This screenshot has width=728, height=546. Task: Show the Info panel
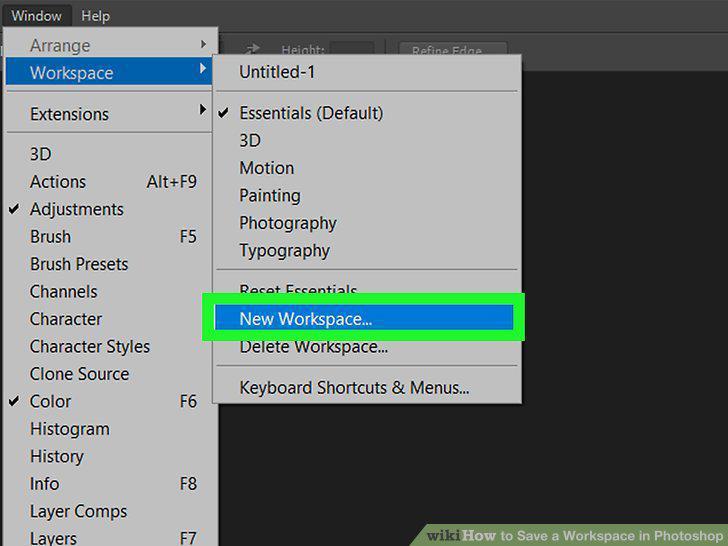(109, 484)
